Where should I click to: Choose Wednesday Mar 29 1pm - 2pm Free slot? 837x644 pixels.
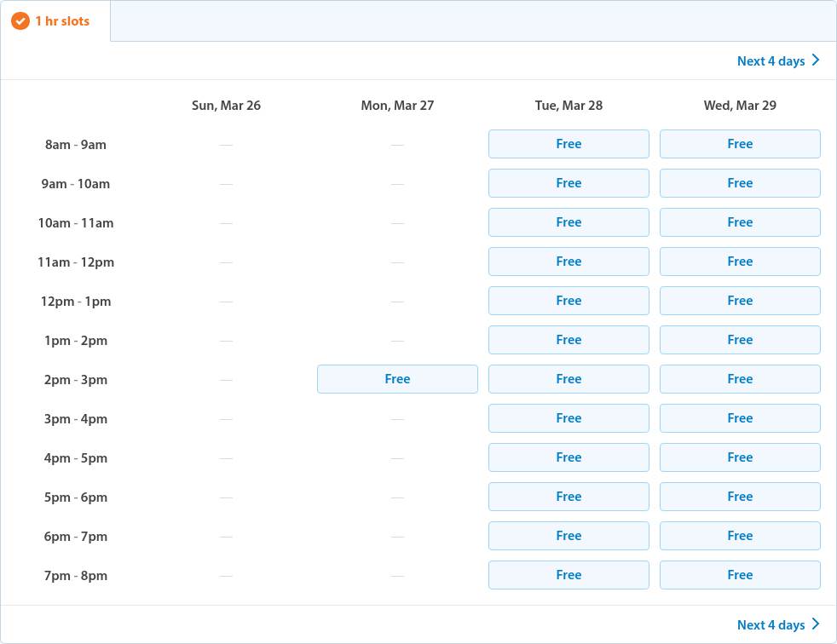click(x=740, y=340)
